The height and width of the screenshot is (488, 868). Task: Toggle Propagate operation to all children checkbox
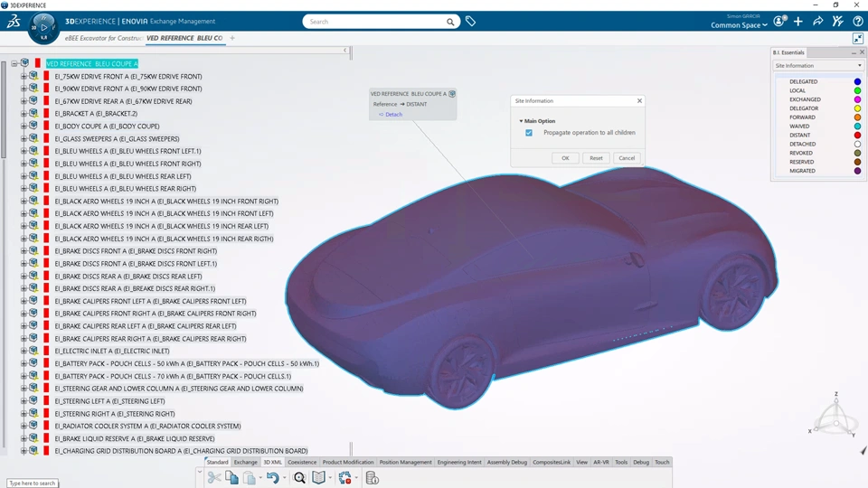click(529, 133)
